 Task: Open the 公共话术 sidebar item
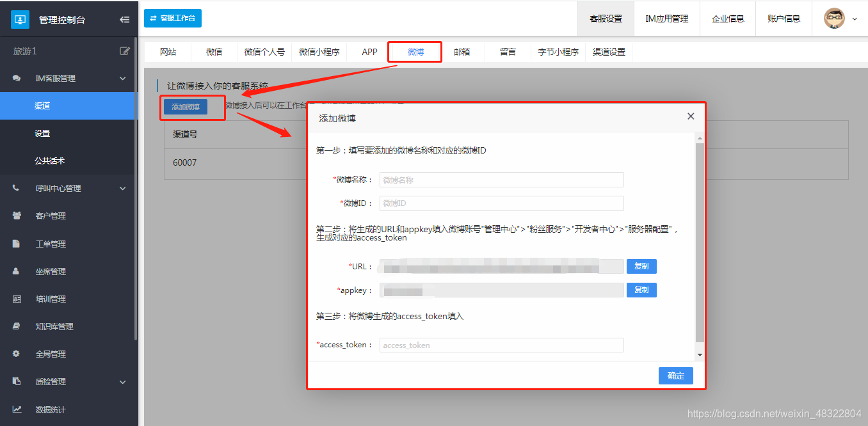tap(68, 161)
